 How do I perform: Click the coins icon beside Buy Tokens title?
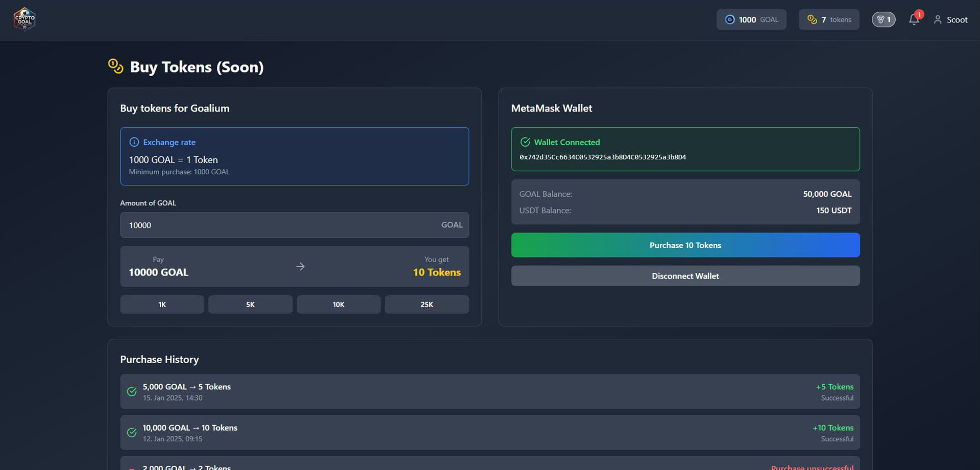116,66
